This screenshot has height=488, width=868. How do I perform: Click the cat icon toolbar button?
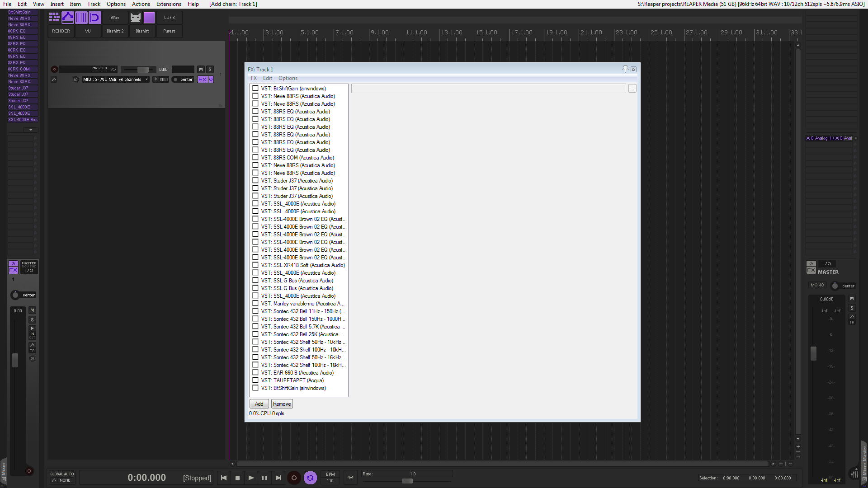136,18
